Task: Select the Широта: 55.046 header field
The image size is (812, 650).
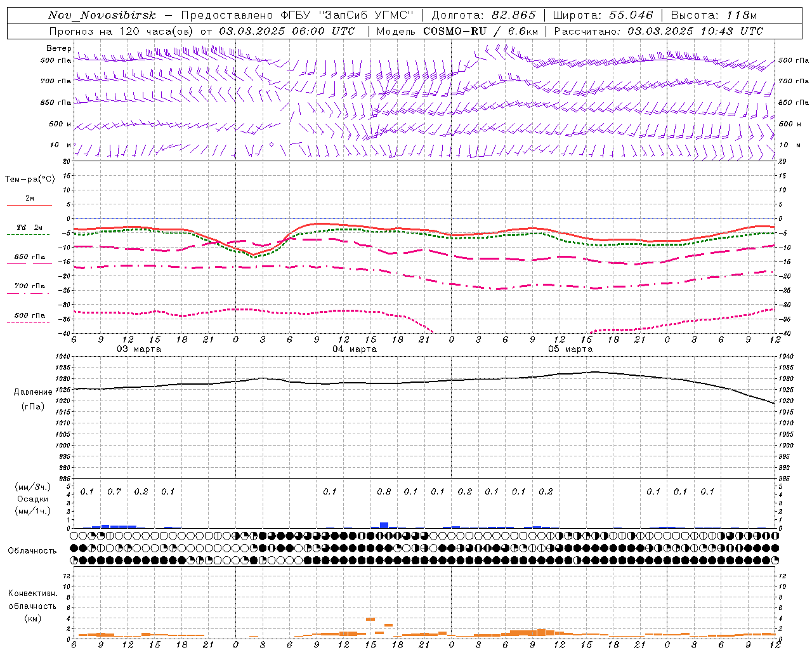Action: coord(603,15)
